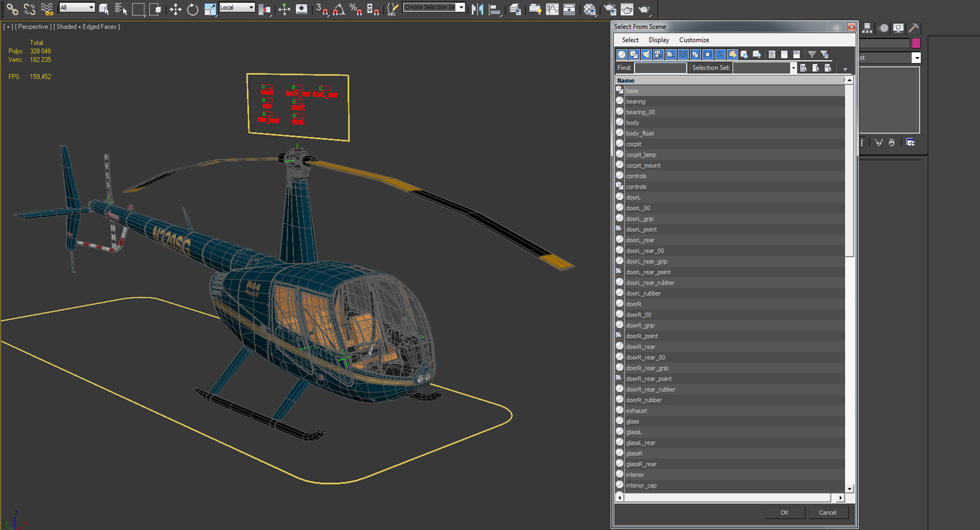980x530 pixels.
Task: Click the Perspective viewport label
Action: point(32,26)
